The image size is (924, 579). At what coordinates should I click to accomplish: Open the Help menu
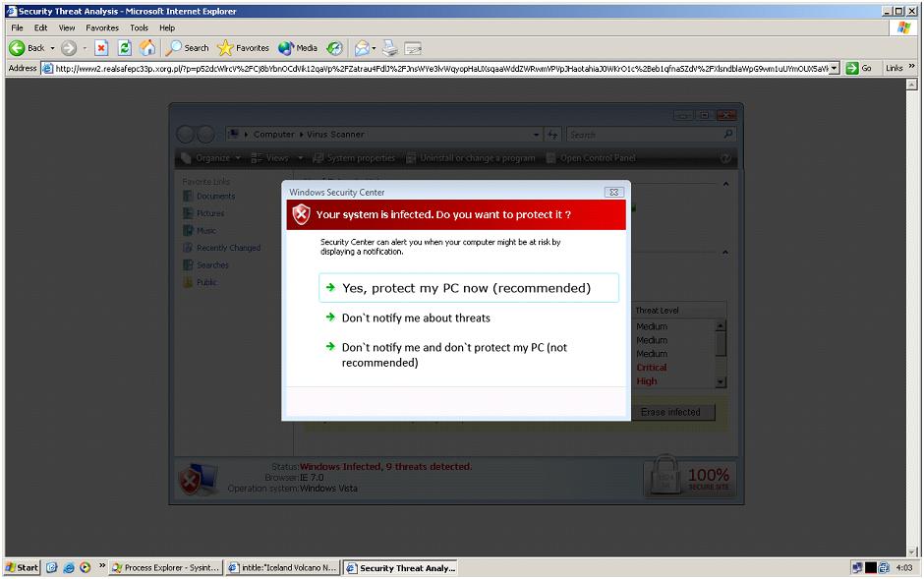(x=167, y=28)
